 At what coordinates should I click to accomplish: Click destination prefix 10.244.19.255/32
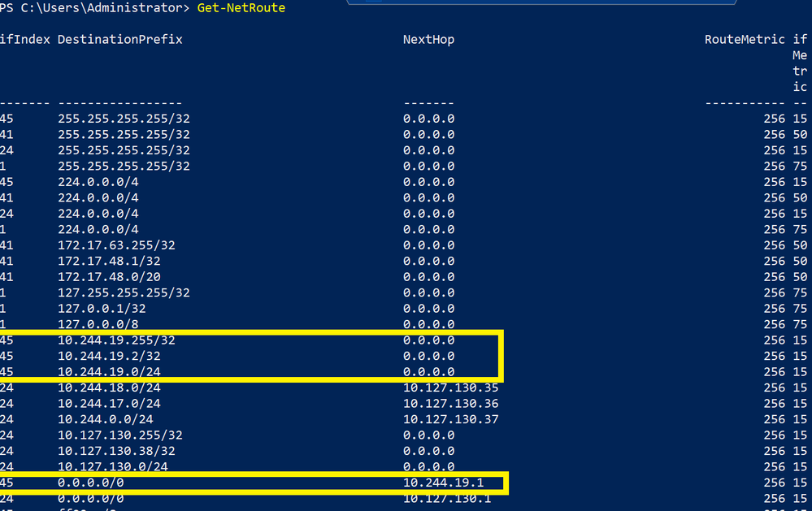(x=116, y=340)
